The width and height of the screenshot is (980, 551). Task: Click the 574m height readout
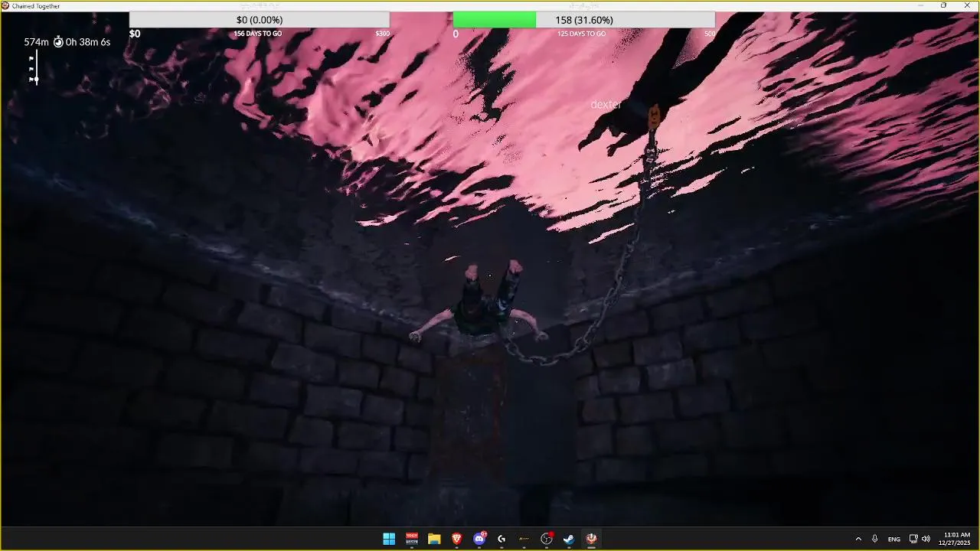pos(36,42)
